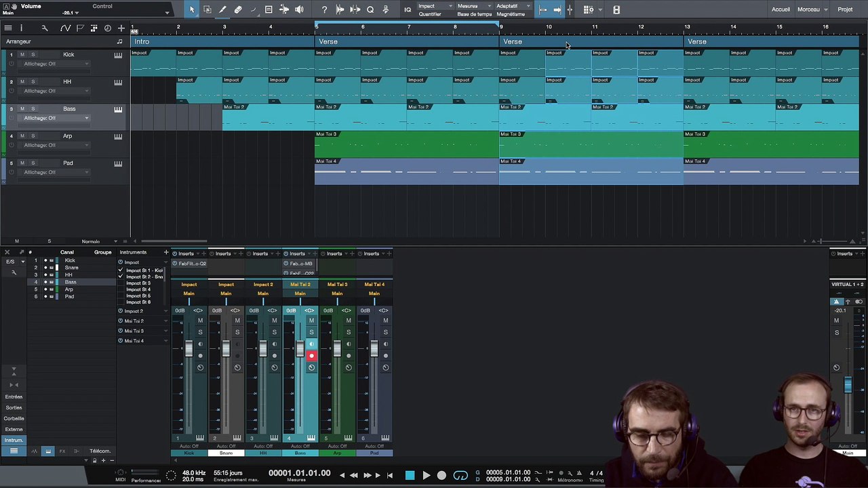
Task: Select the Arrow tool in the toolbar
Action: point(192,9)
